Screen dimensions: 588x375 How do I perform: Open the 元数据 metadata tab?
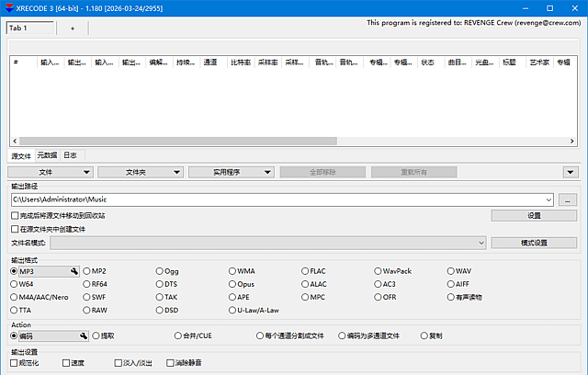47,155
